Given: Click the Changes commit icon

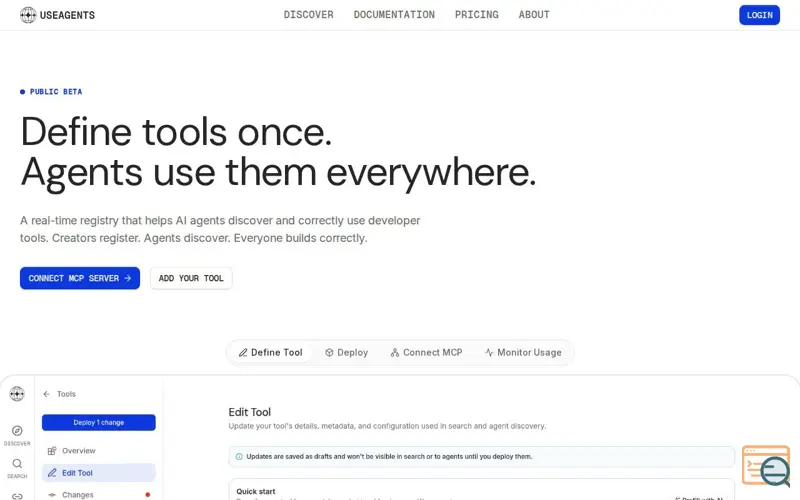Looking at the screenshot, I should tap(52, 495).
